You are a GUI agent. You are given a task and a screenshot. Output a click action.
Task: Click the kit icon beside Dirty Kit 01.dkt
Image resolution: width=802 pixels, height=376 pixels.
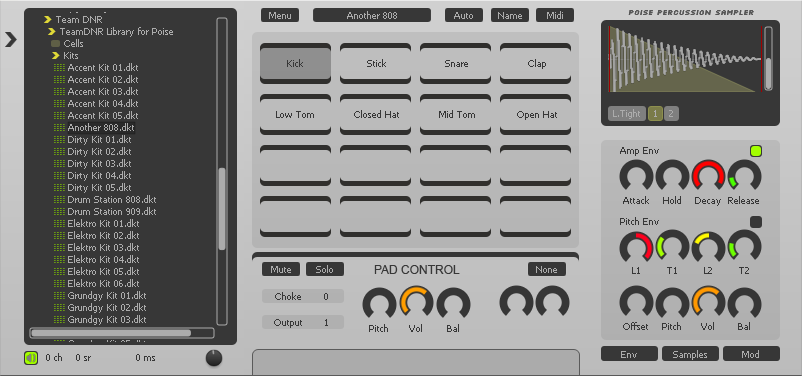tap(59, 140)
